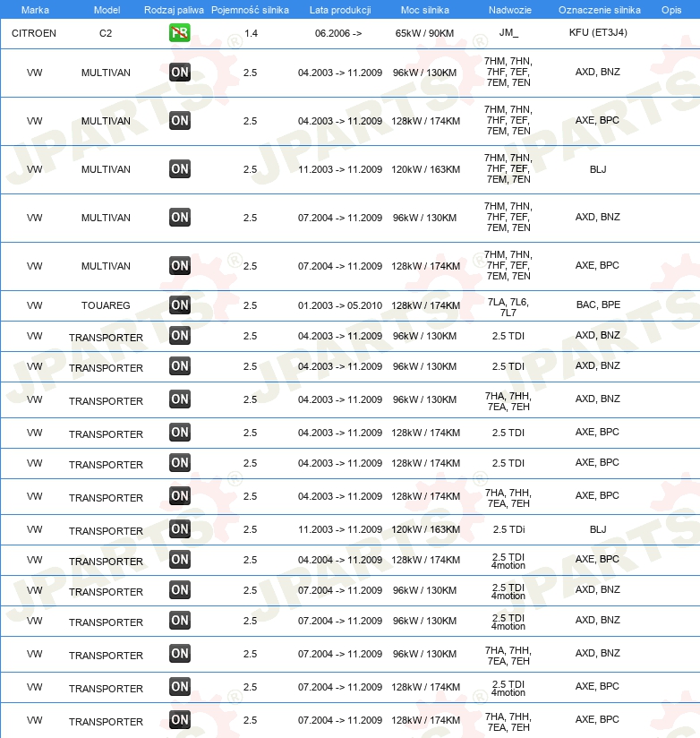Click ON icon in Multivan 07.2004 128kW row
Image resolution: width=700 pixels, height=738 pixels.
click(180, 266)
